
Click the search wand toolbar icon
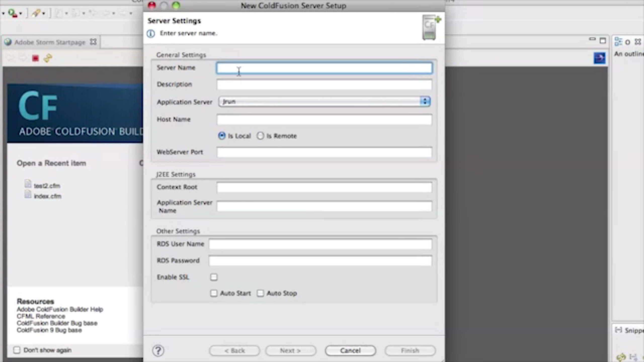pyautogui.click(x=36, y=13)
